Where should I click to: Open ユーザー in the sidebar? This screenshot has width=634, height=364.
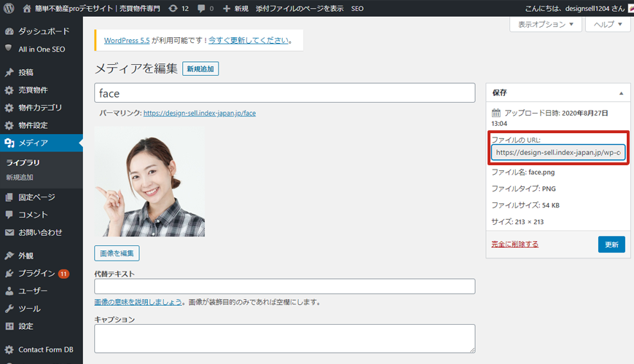point(33,290)
